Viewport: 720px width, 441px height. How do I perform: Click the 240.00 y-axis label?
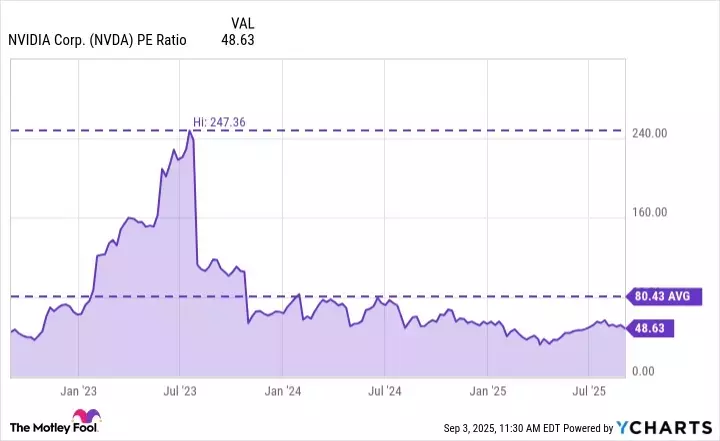pos(648,134)
